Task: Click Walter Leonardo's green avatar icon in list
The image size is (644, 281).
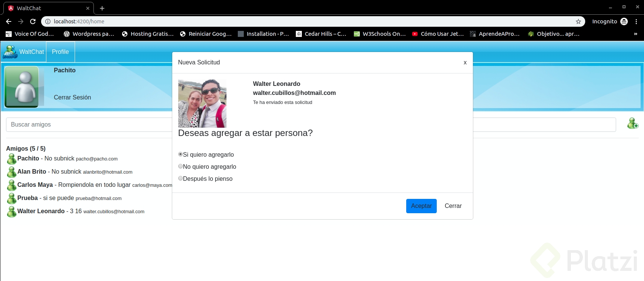Action: [12, 212]
